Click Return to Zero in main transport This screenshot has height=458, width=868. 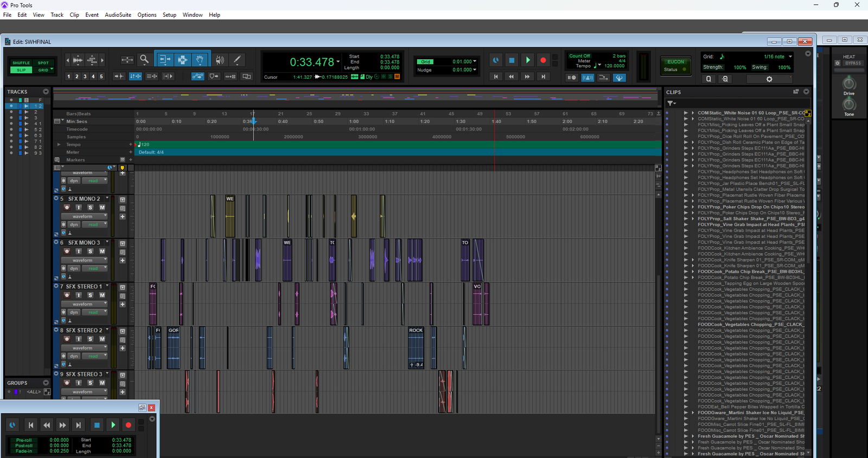(x=496, y=77)
